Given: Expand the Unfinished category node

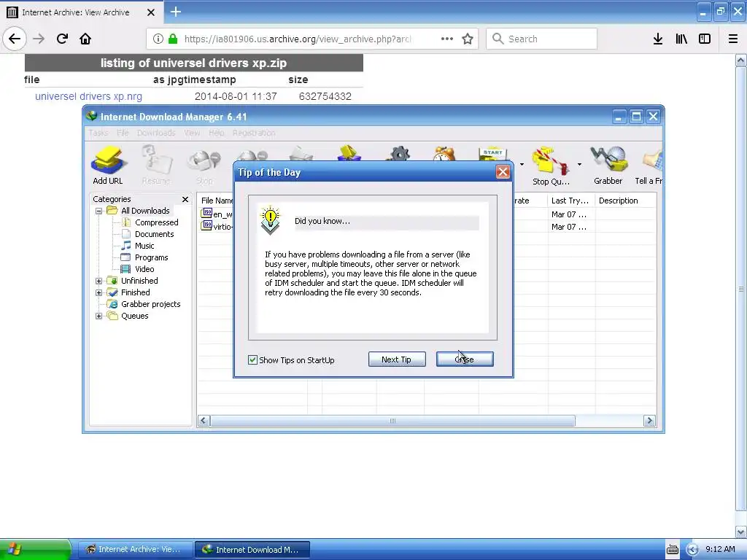Looking at the screenshot, I should (x=98, y=281).
